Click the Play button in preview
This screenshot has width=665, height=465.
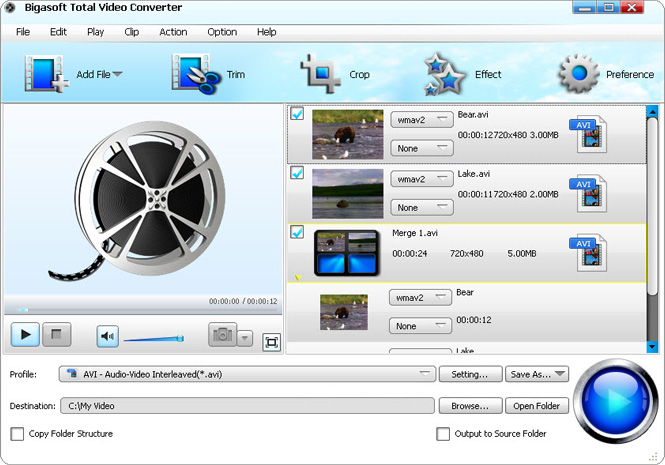tap(25, 334)
